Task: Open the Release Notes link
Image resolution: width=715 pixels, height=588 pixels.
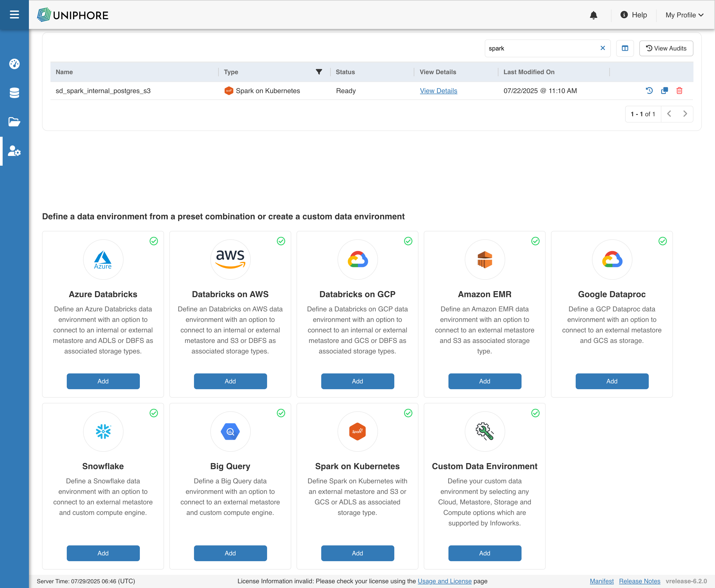Action: pyautogui.click(x=640, y=581)
